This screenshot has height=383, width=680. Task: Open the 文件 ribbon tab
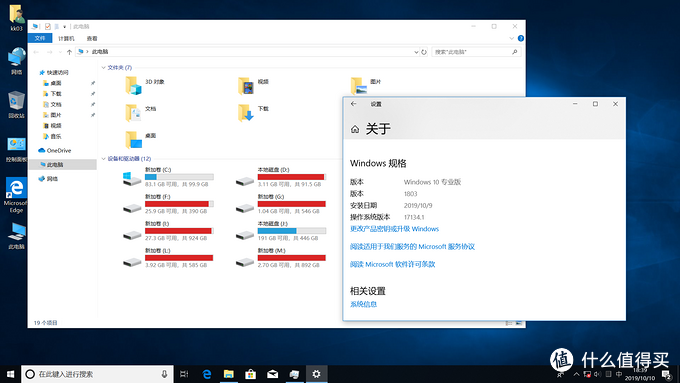40,38
